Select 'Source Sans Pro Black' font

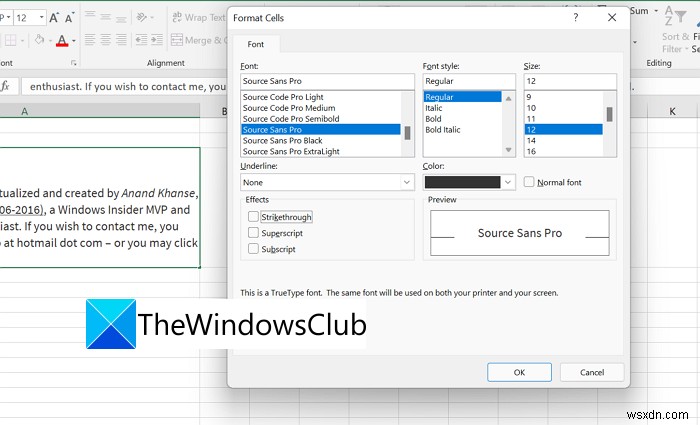[283, 140]
